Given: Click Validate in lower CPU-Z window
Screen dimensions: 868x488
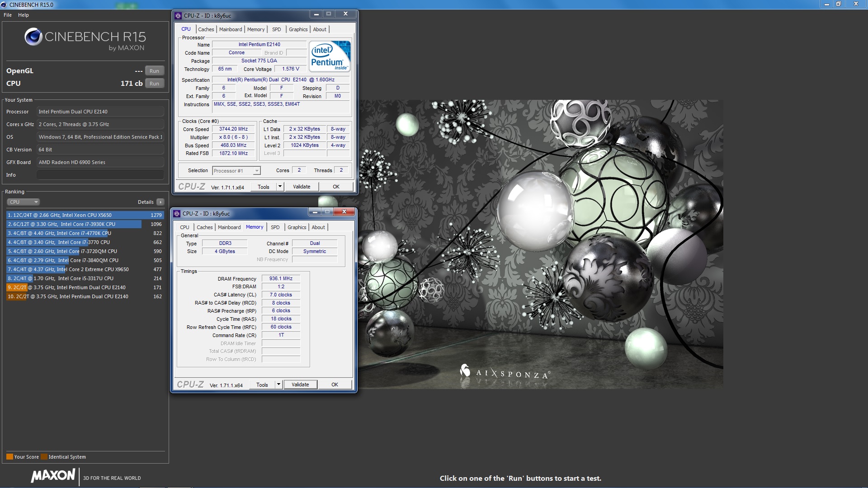Looking at the screenshot, I should [x=300, y=385].
